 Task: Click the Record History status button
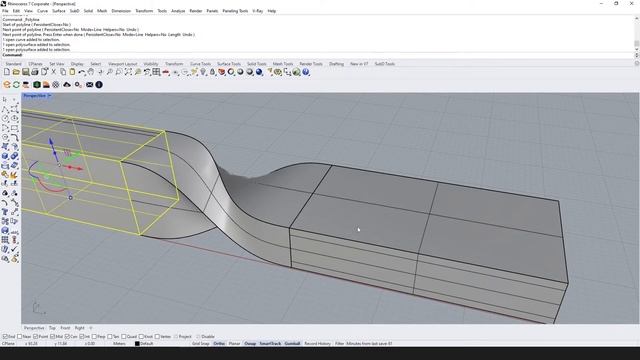318,344
